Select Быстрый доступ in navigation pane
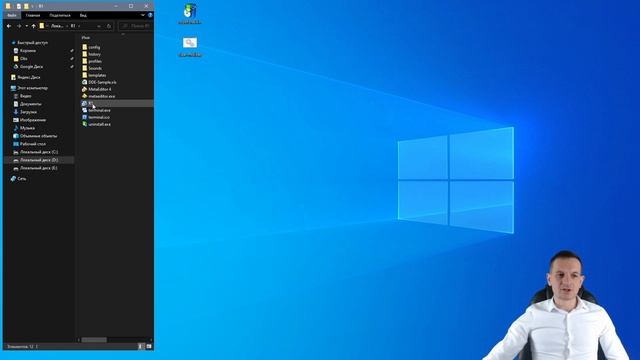640x360 pixels. [32, 42]
